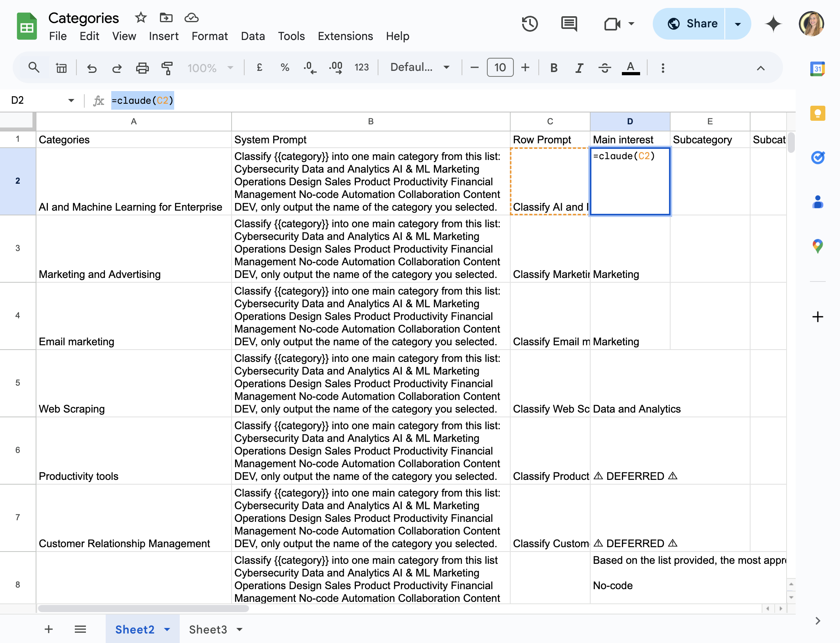Undo the last action
The height and width of the screenshot is (643, 840).
coord(91,68)
